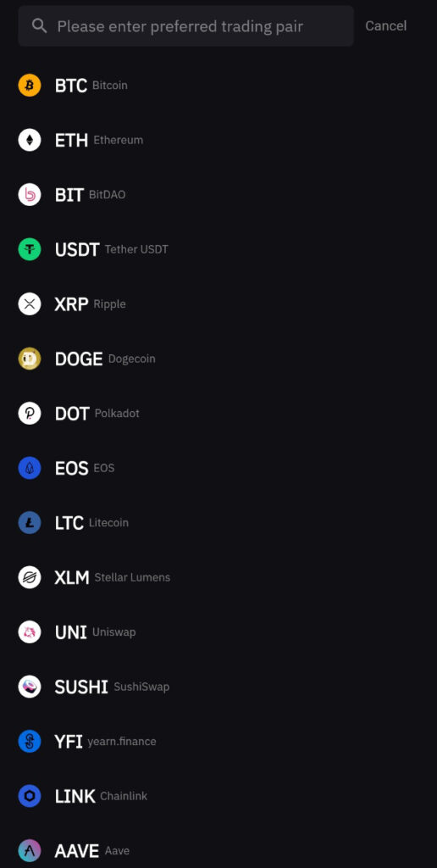
Task: Click the SushiSwap logo icon
Action: click(x=30, y=687)
